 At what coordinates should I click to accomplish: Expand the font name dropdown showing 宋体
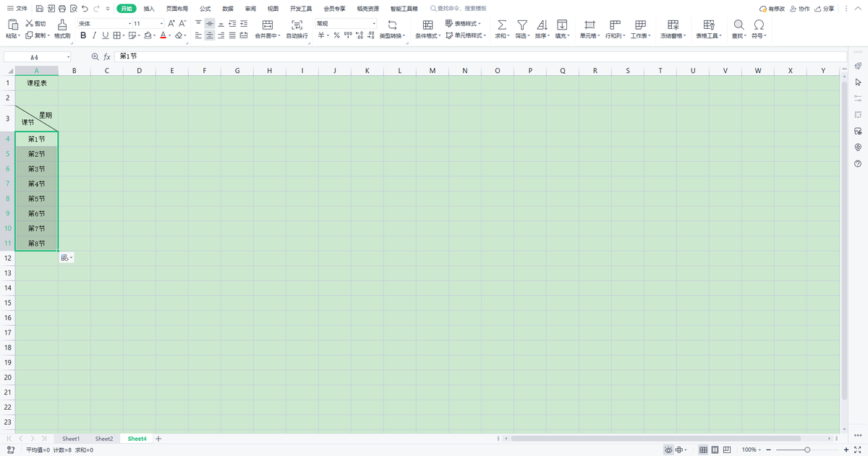point(129,24)
